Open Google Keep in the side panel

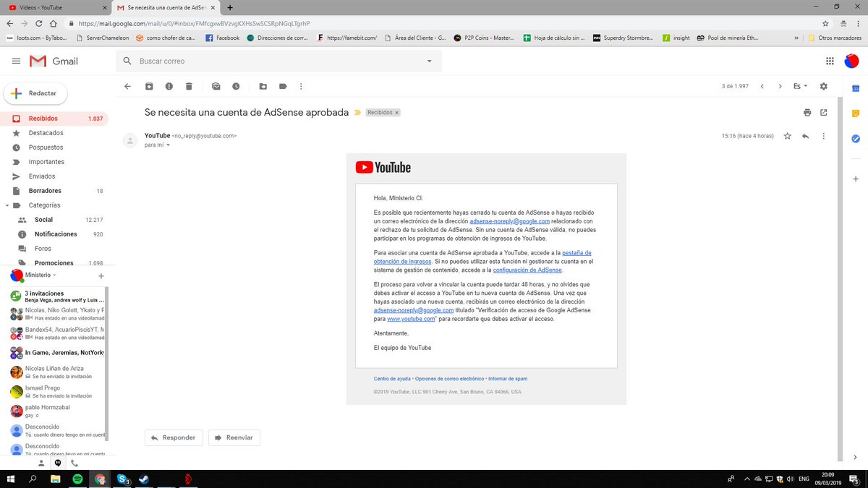pos(855,113)
